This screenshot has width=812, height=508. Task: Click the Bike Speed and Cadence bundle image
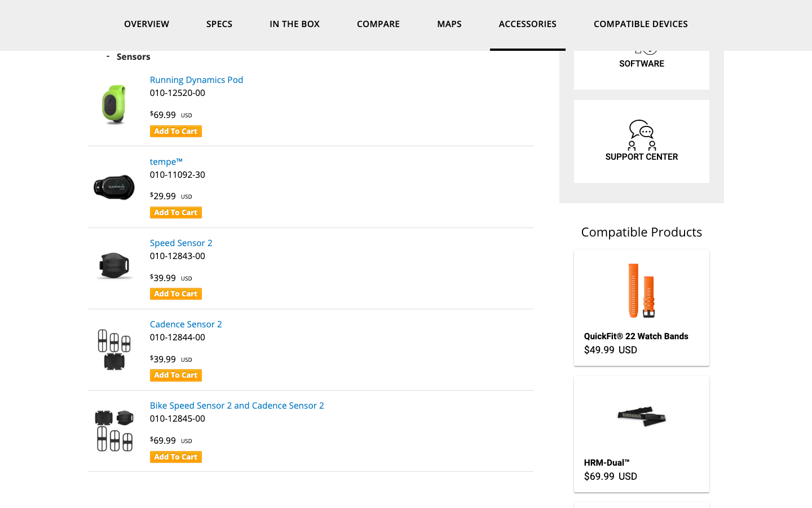coord(114,431)
